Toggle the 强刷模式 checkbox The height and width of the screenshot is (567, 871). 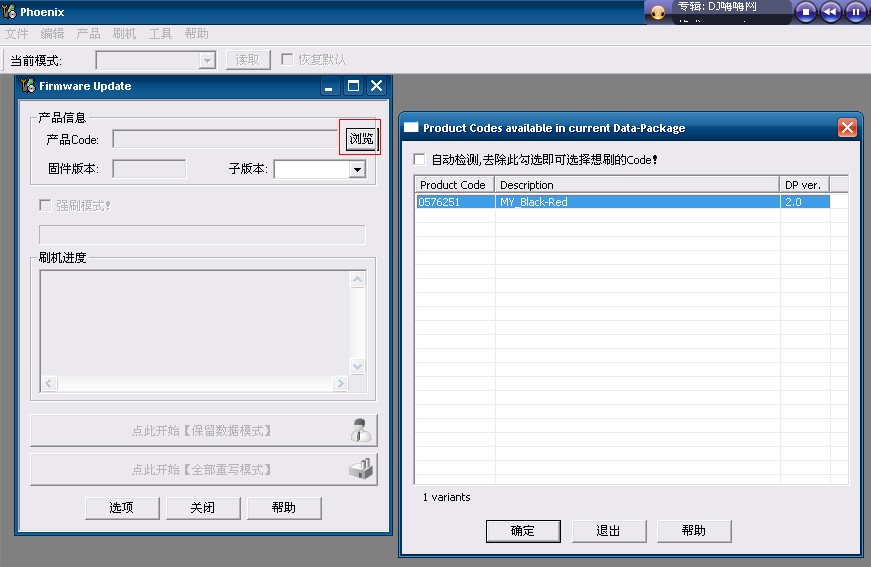45,205
